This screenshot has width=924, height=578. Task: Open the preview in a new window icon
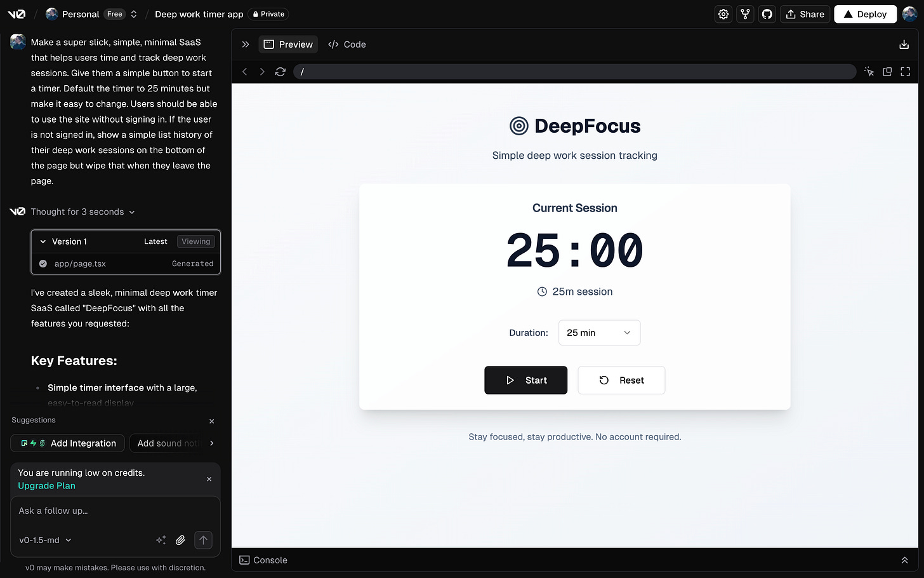(x=887, y=72)
